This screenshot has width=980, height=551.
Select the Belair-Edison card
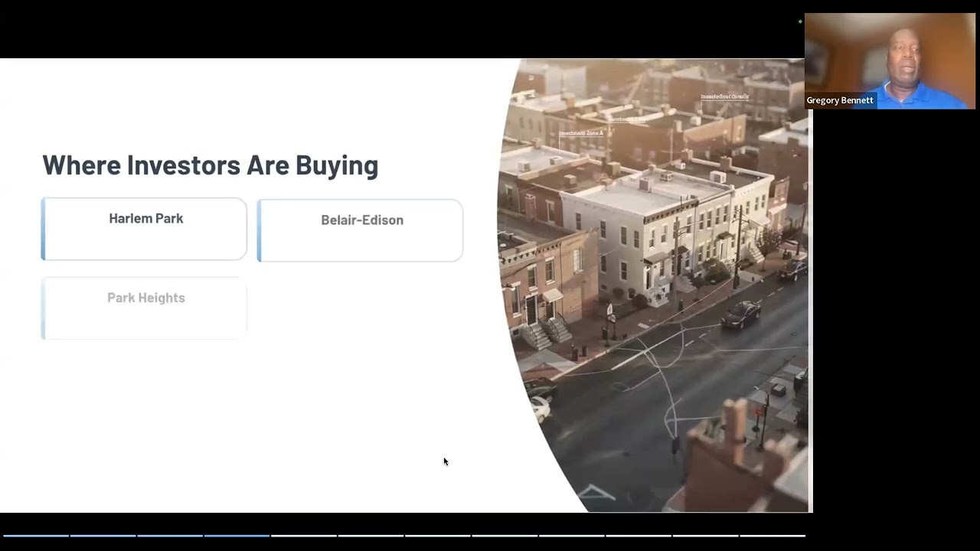[360, 230]
